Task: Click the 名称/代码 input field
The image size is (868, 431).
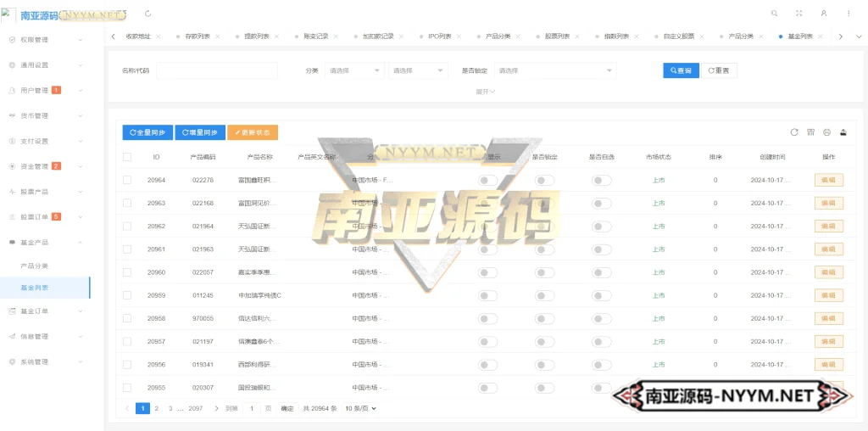Action: (x=217, y=70)
